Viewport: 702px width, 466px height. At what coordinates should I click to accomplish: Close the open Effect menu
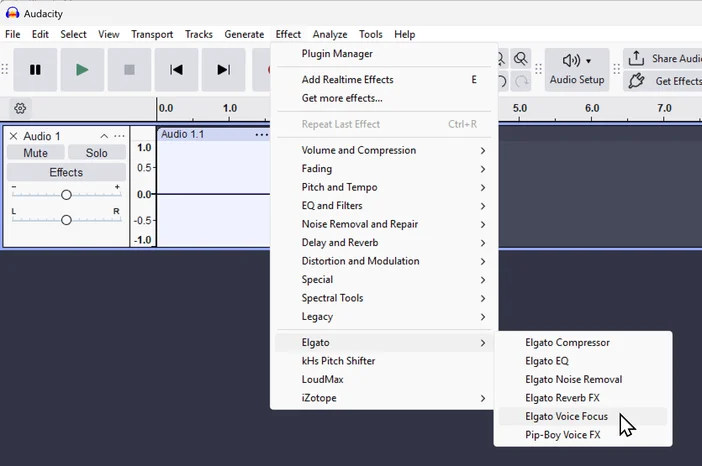click(288, 34)
